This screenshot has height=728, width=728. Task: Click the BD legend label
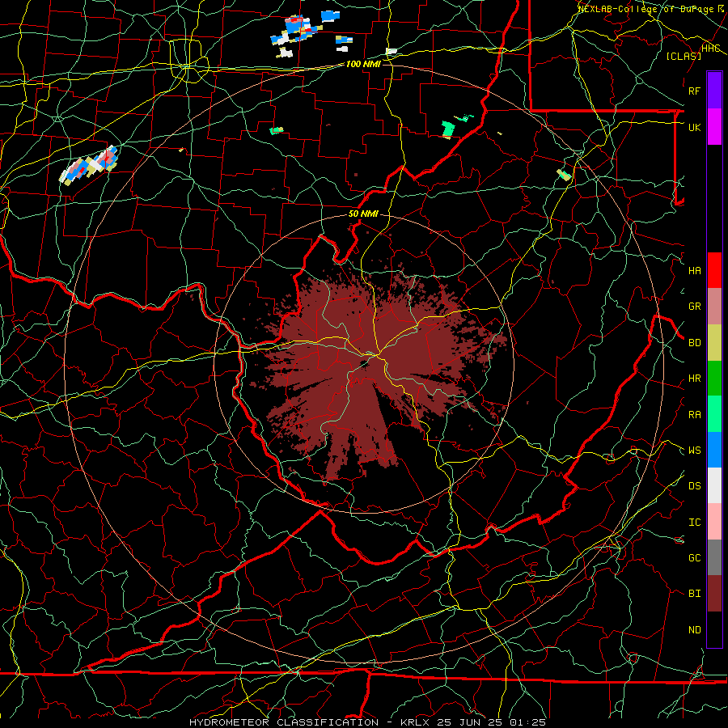tap(694, 343)
